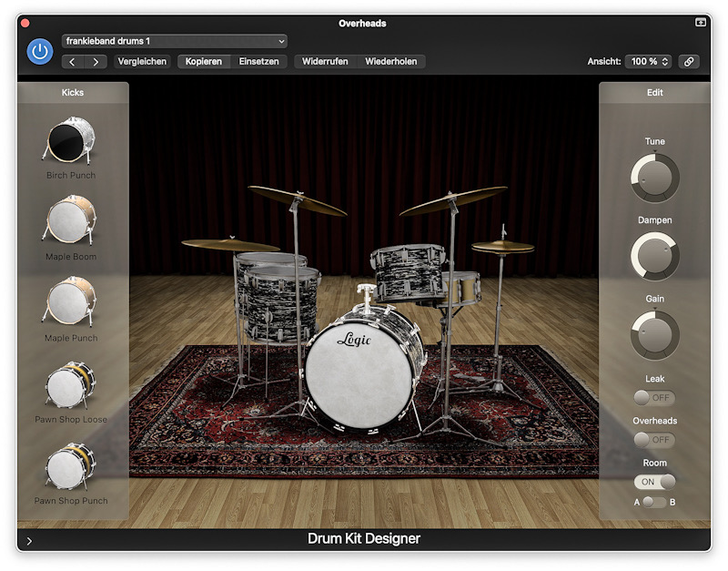This screenshot has height=571, width=728.
Task: Switch the Room A/B selector
Action: tap(654, 502)
